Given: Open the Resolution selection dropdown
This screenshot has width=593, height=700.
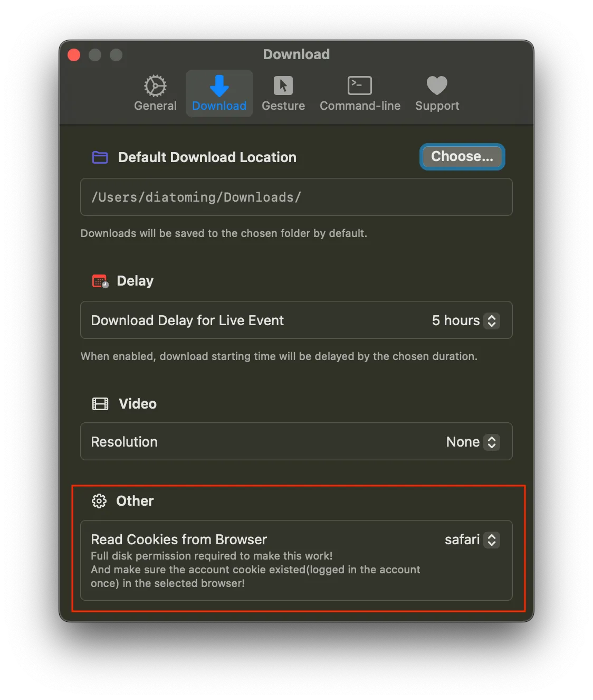Looking at the screenshot, I should [492, 442].
